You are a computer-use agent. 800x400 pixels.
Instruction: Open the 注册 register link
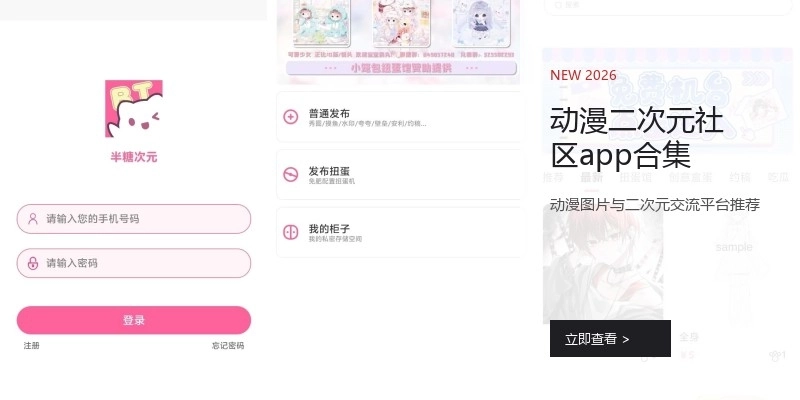(31, 345)
